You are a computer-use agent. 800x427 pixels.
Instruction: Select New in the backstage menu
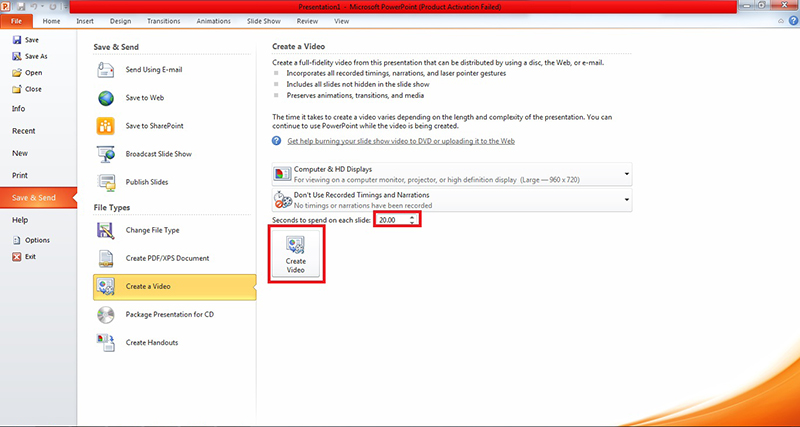(x=20, y=153)
